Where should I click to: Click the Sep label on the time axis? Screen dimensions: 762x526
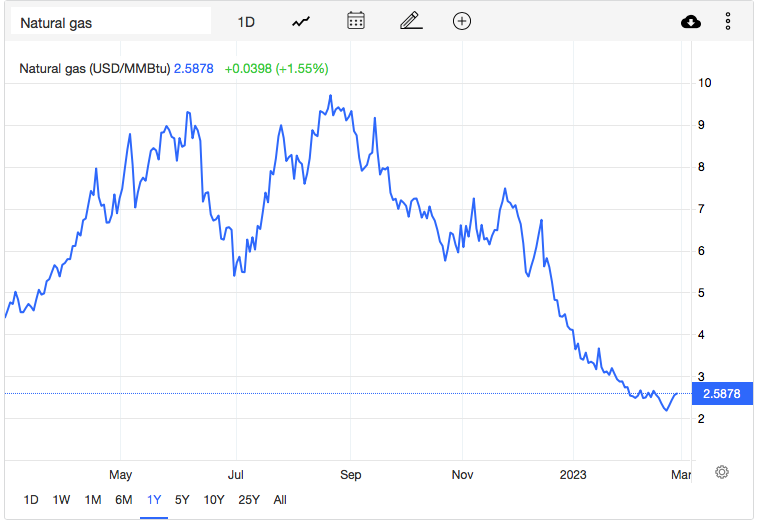coord(350,474)
